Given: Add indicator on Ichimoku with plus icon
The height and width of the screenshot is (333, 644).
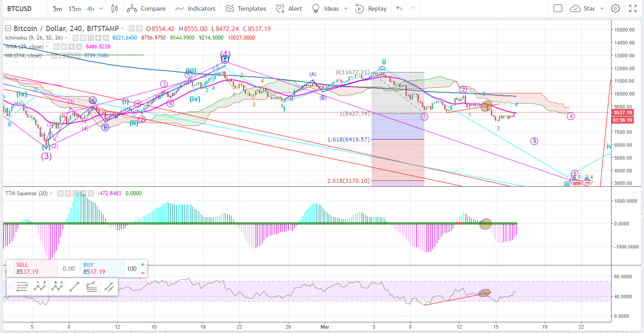Looking at the screenshot, I should point(98,38).
